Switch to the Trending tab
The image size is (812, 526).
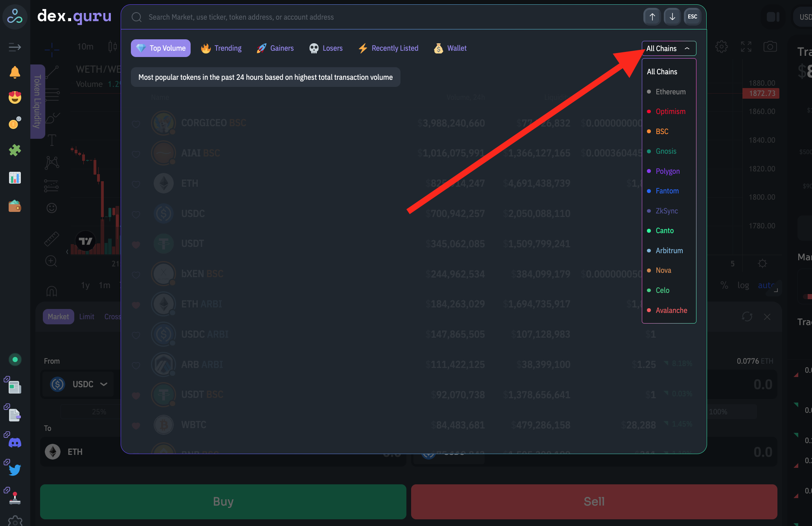coord(221,48)
